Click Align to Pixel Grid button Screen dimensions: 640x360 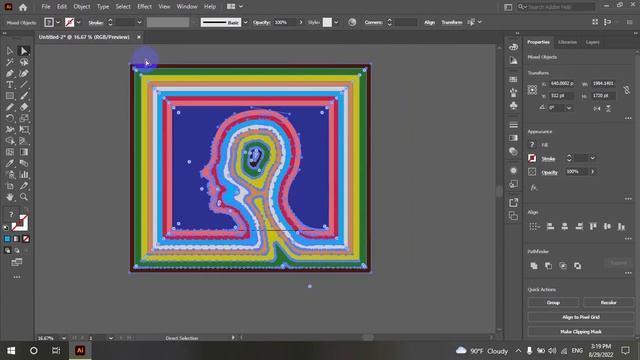click(581, 317)
